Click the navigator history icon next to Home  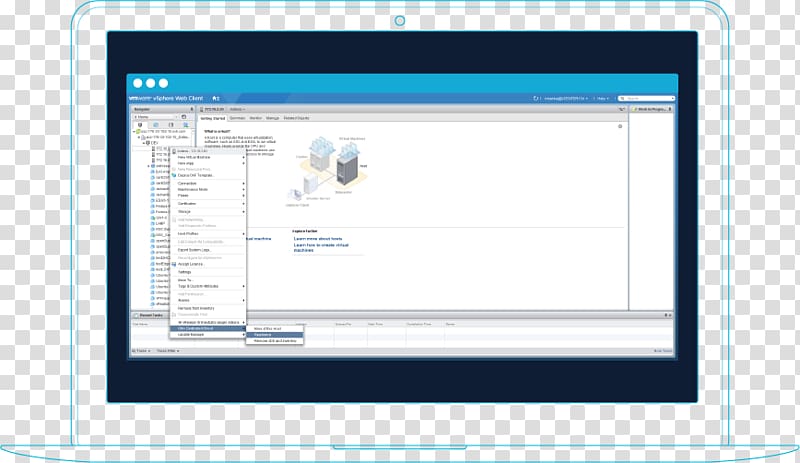(x=184, y=117)
